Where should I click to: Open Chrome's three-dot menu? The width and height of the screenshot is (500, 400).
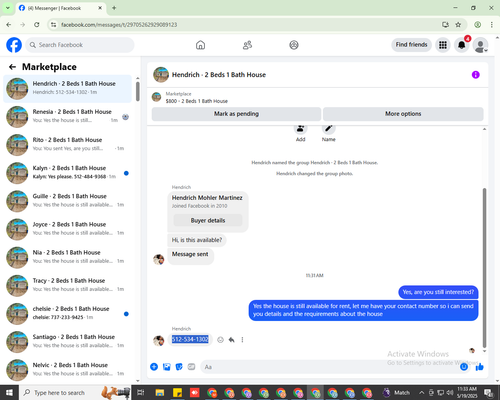coord(491,25)
